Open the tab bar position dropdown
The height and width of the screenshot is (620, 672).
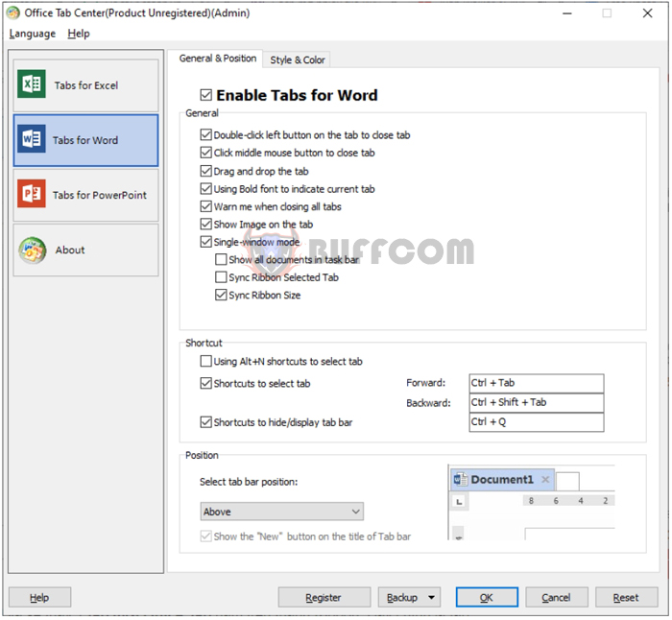[281, 512]
